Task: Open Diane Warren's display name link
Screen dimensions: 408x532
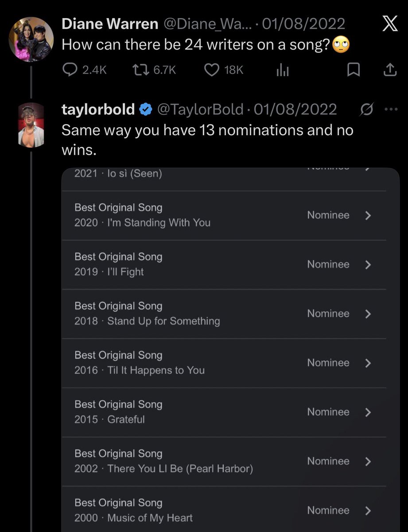Action: [110, 24]
